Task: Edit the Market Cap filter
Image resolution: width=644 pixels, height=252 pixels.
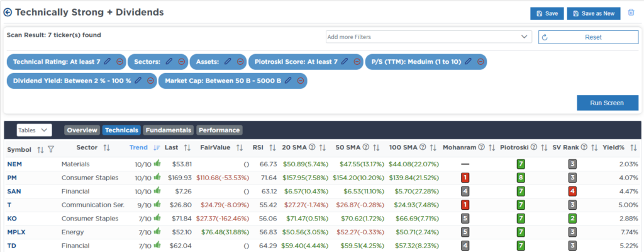Action: click(288, 81)
